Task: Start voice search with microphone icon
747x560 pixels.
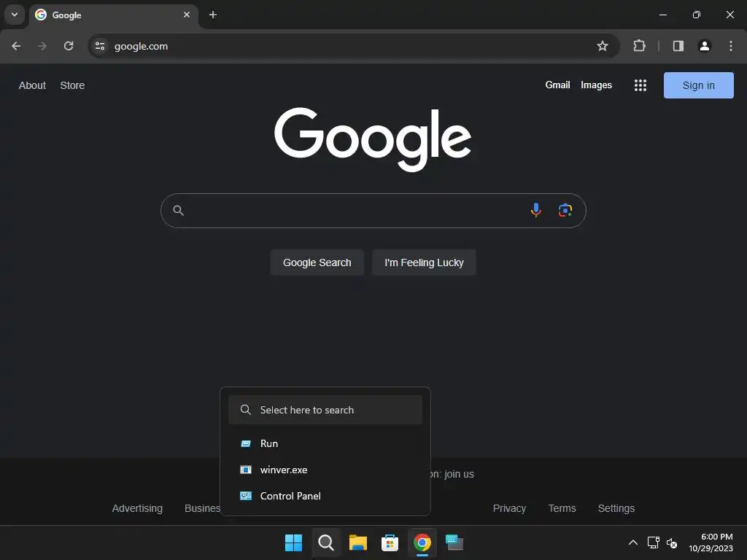Action: coord(536,210)
